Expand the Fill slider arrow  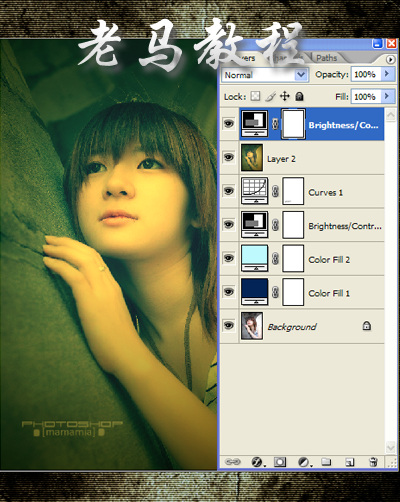pos(387,97)
